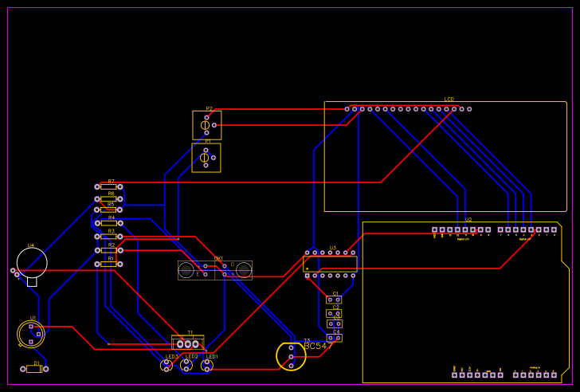Image resolution: width=580 pixels, height=392 pixels.
Task: Select the T1 three-pad transistor footprint
Action: [x=188, y=343]
